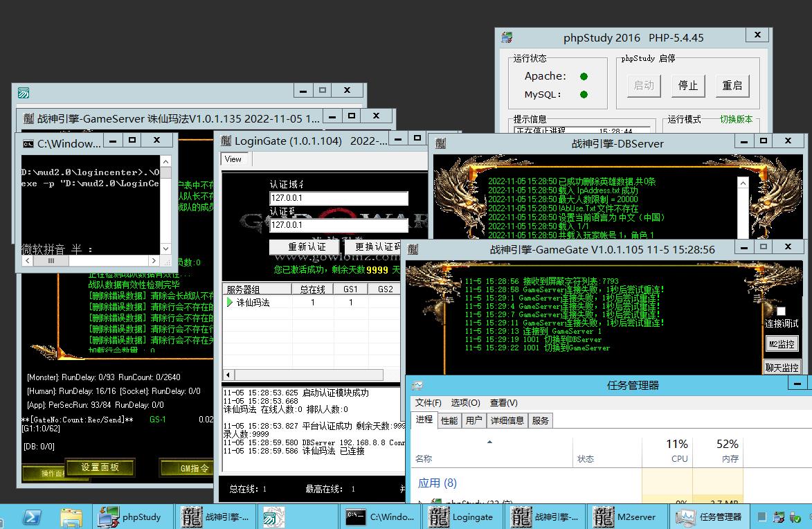Sort by 名称 column header
This screenshot has width=812, height=529.
click(492, 451)
